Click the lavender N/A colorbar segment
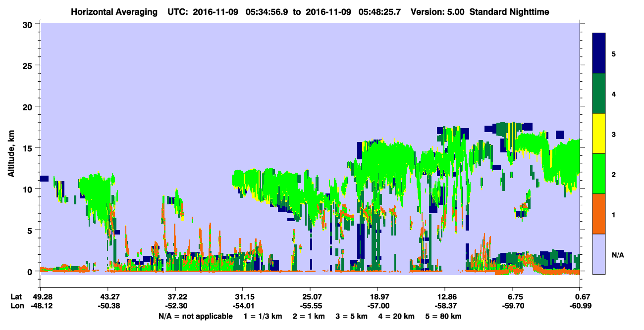The height and width of the screenshot is (330, 644). coord(599,254)
